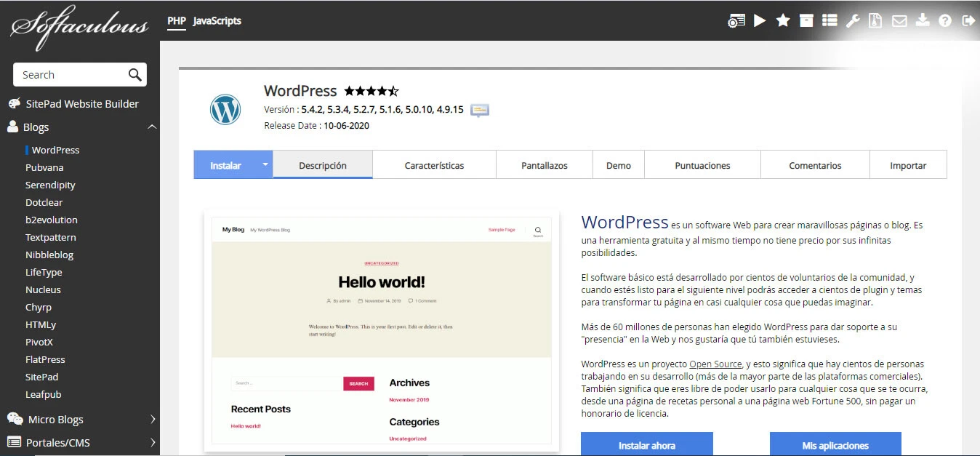
Task: Expand the Portales/CMS category arrow
Action: [x=153, y=442]
